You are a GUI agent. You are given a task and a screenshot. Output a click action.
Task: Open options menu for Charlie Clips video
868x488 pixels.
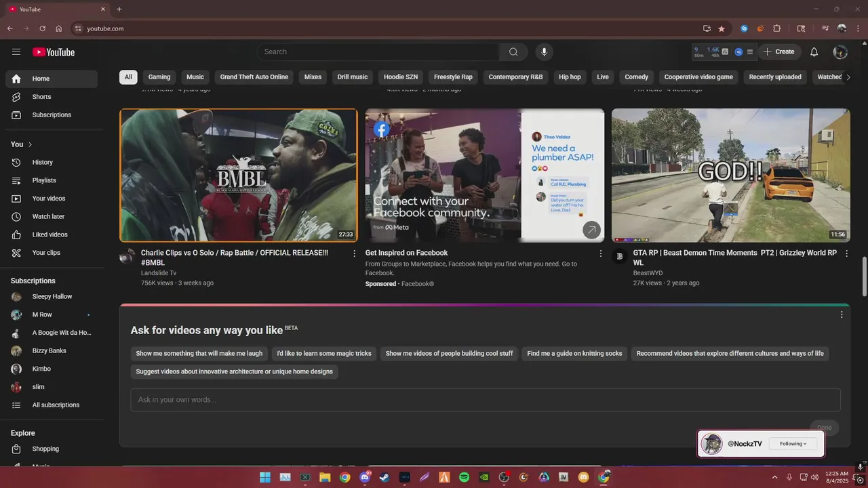point(354,253)
